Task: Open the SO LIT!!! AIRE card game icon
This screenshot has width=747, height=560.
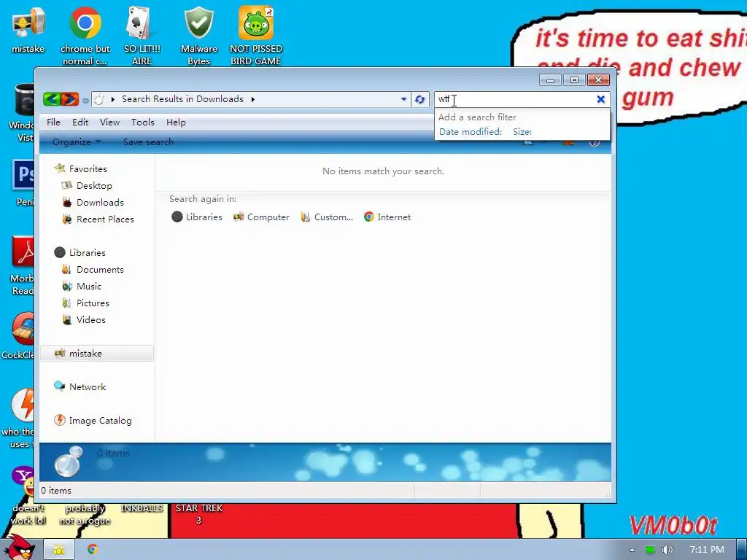Action: coord(142,36)
